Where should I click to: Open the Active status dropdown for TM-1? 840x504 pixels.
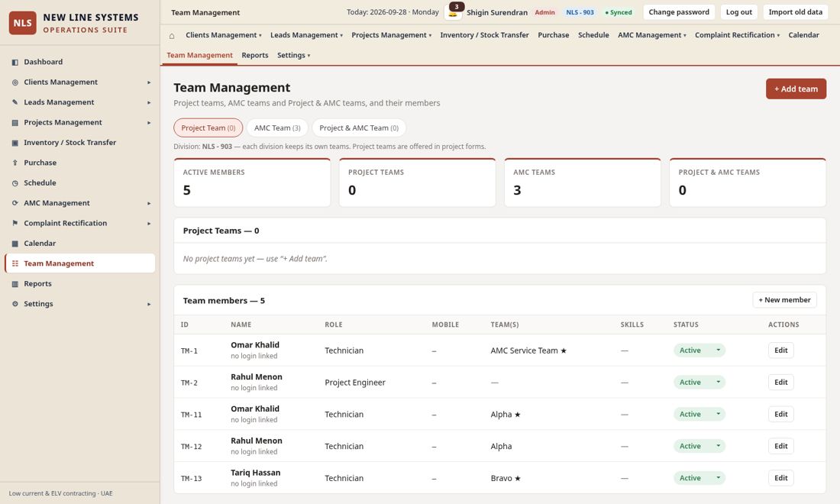(699, 351)
